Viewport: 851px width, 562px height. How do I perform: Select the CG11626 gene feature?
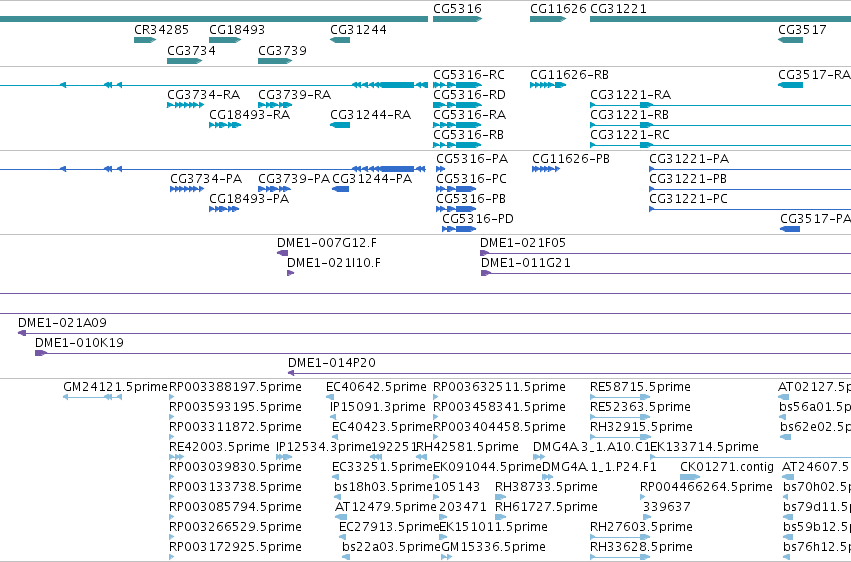548,19
